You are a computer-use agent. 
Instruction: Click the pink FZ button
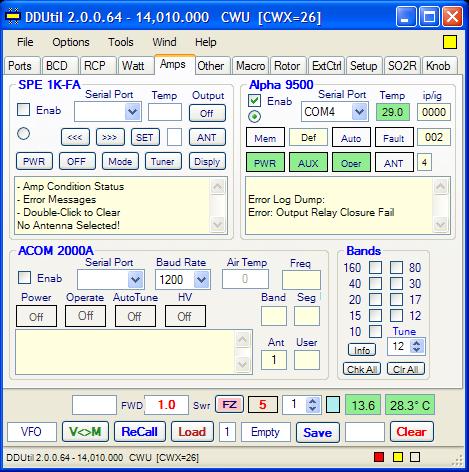point(229,405)
